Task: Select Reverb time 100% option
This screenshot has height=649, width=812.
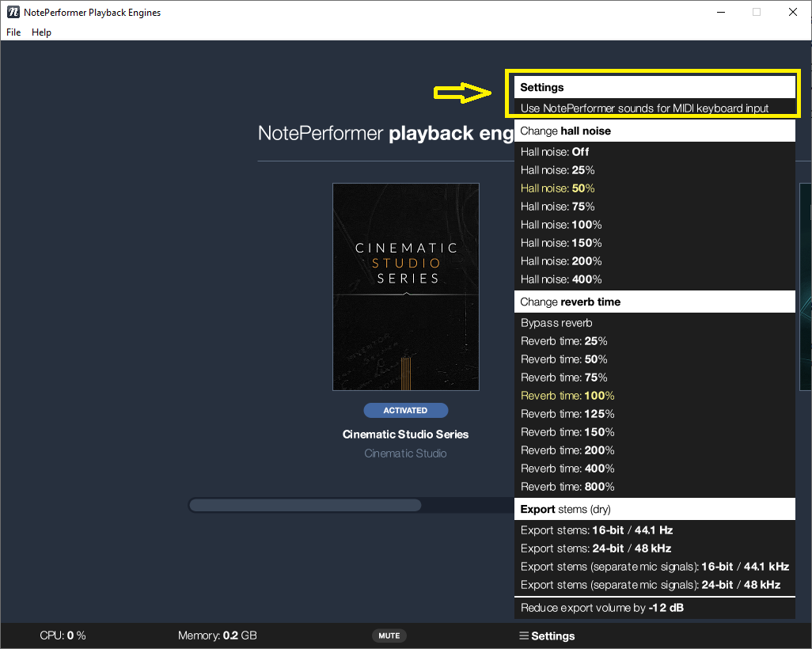Action: tap(567, 395)
